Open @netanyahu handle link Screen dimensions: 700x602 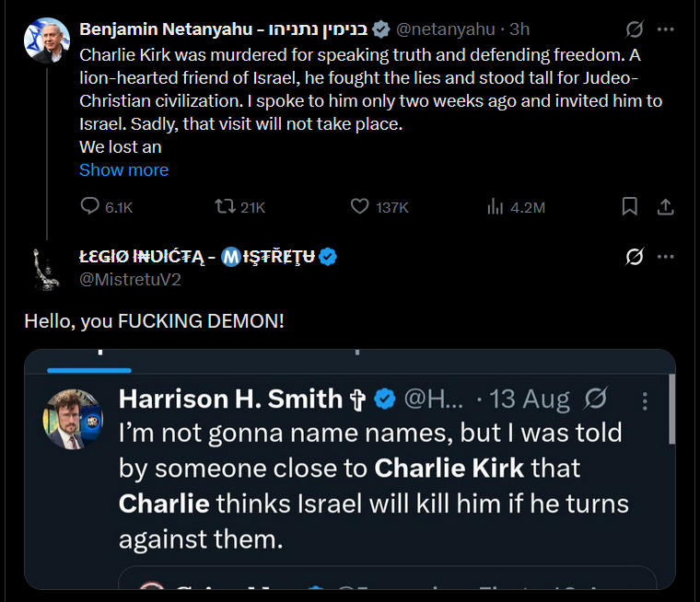446,30
